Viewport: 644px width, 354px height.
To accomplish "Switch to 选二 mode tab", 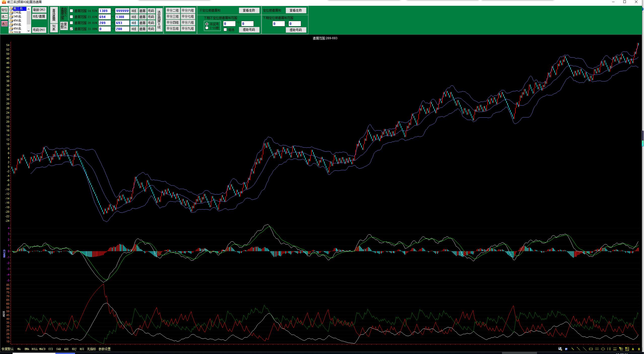I will [5, 17].
